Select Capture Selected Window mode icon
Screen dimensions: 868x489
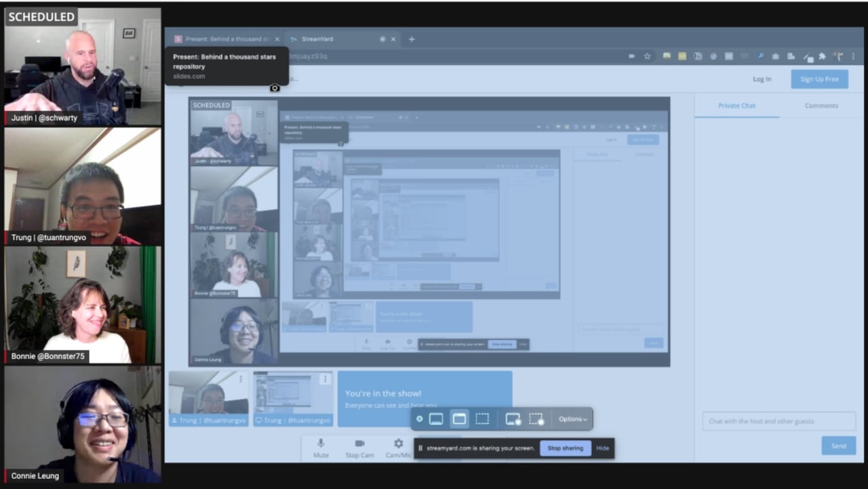(459, 418)
